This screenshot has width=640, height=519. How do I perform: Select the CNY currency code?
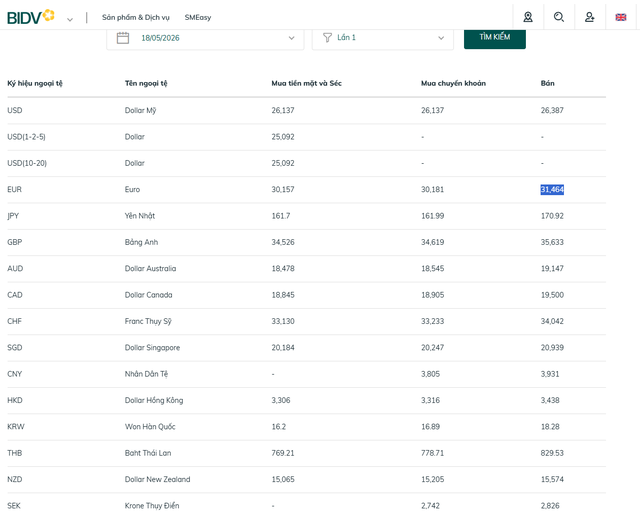click(x=15, y=374)
